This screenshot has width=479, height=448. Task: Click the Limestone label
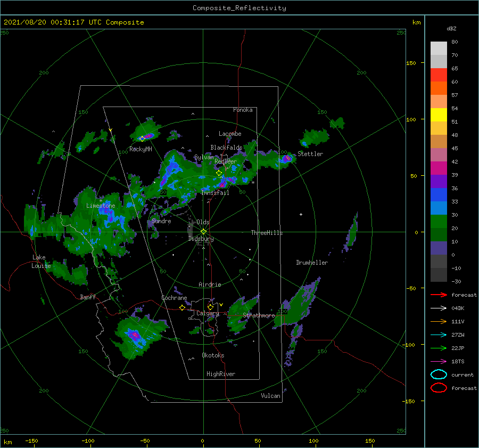click(101, 206)
